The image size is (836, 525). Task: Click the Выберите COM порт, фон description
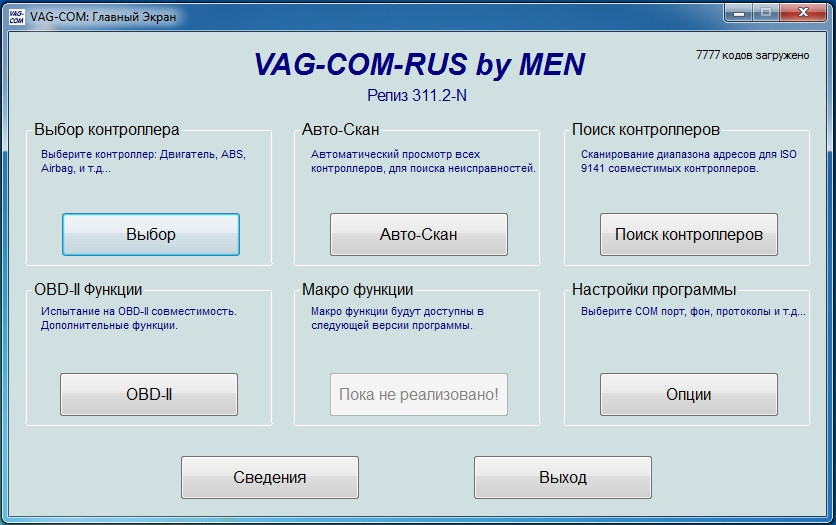pos(693,311)
